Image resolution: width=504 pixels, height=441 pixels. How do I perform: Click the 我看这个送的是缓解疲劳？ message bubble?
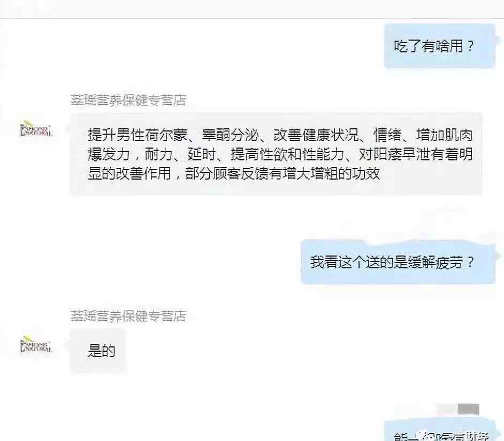(398, 262)
